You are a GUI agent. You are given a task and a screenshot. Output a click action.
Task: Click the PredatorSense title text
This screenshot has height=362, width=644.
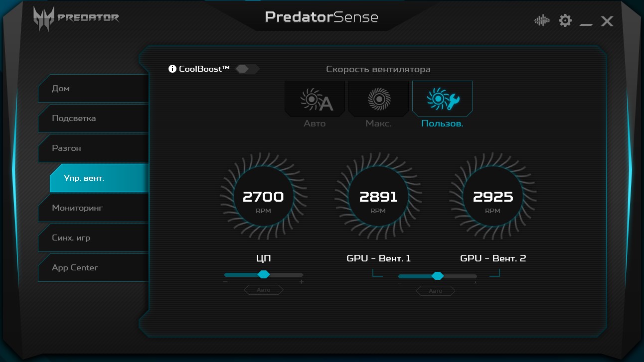tap(322, 17)
